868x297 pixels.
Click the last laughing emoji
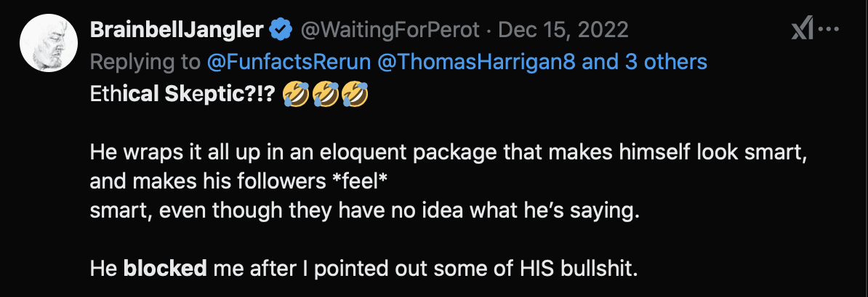355,94
